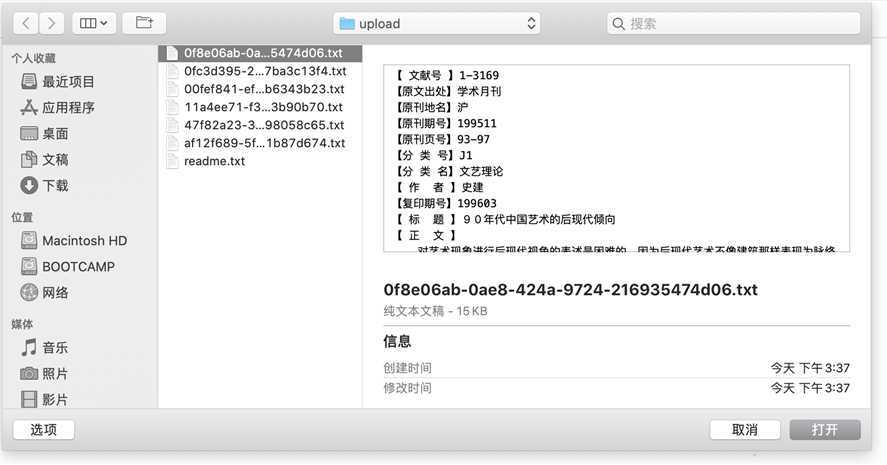Select the Macintosh HD volume
The height and width of the screenshot is (465, 887).
[74, 240]
